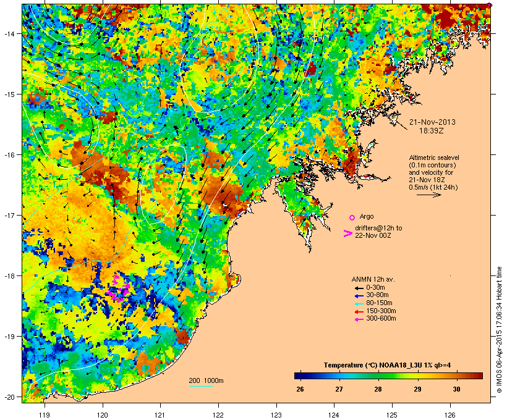Screen dimensions: 507x420
Task: Click the date label 21-Nov-2013
Action: 432,122
